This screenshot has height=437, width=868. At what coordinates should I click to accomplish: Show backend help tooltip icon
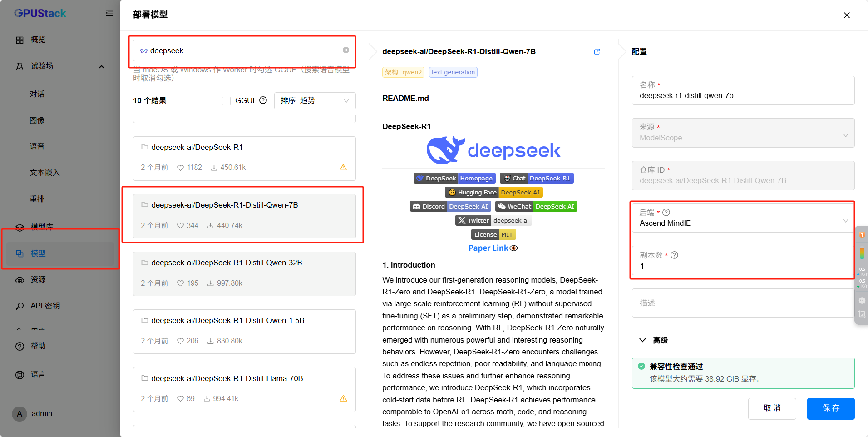pos(666,212)
